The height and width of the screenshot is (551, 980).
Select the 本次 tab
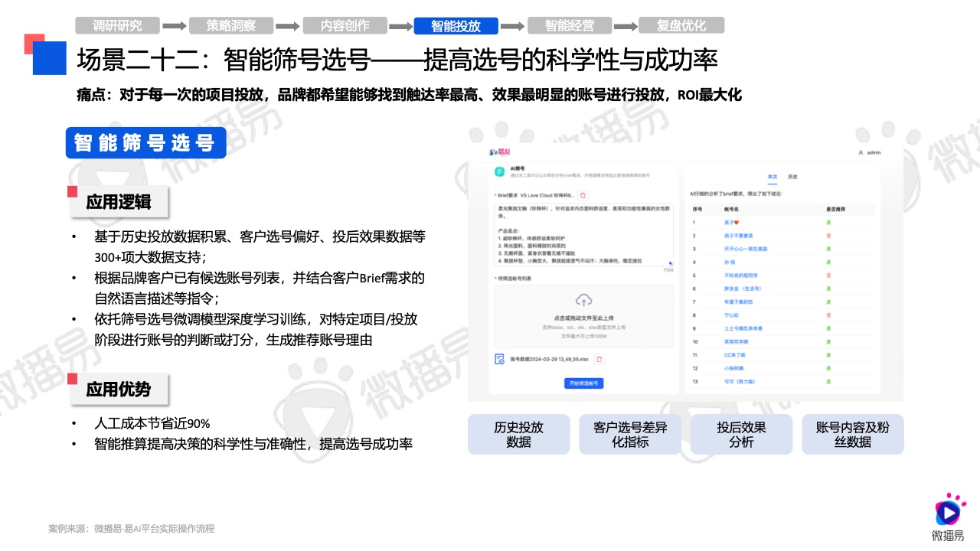pyautogui.click(x=772, y=177)
